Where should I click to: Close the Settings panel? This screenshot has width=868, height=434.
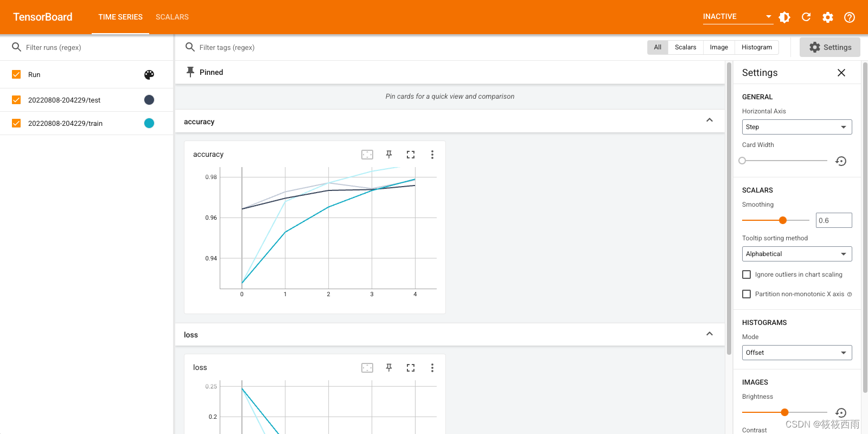[841, 73]
